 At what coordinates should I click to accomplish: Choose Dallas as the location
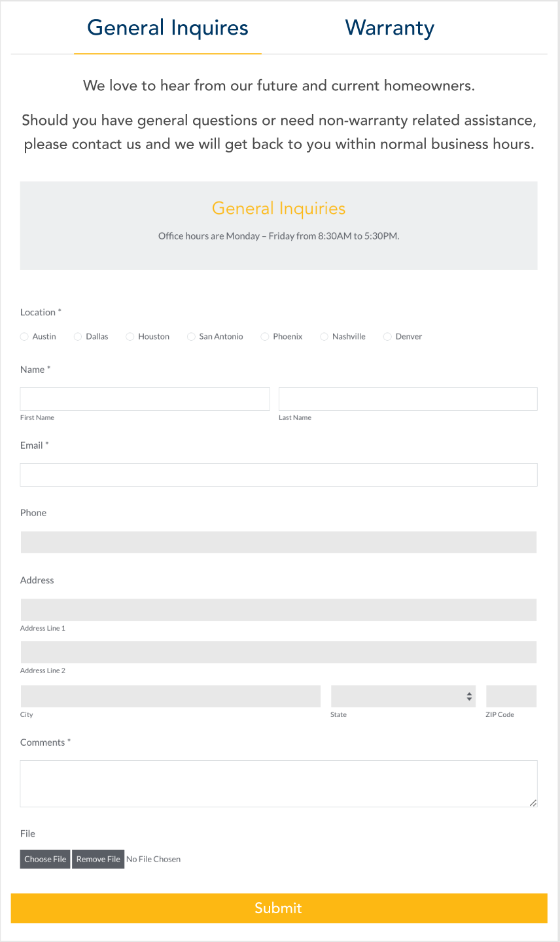tap(78, 337)
